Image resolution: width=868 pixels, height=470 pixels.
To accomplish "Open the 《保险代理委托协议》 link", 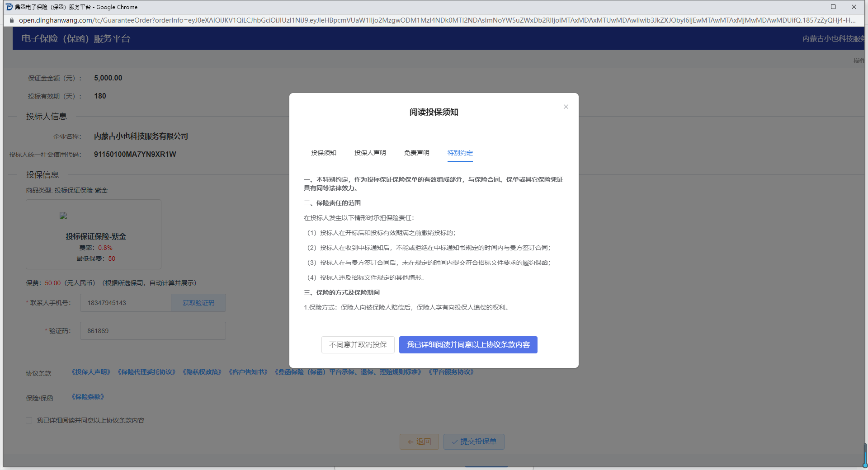I will 147,372.
